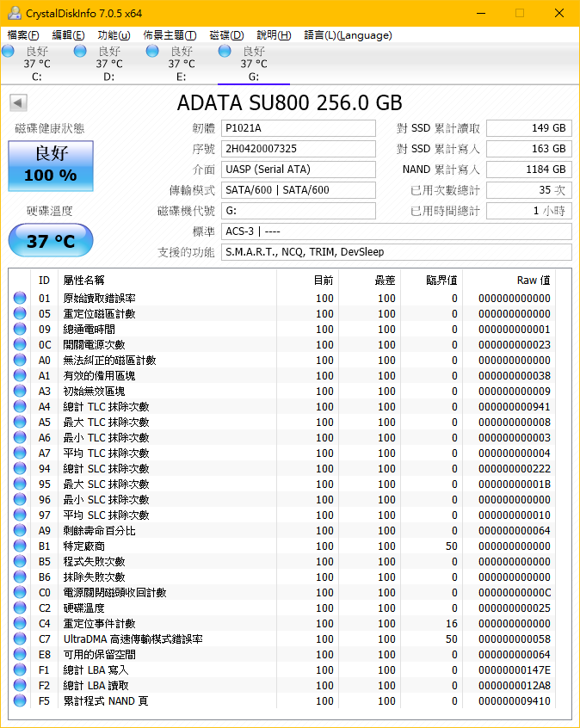Select the 剩餘壽命百分比 attribute name
580x728 pixels.
(x=99, y=531)
